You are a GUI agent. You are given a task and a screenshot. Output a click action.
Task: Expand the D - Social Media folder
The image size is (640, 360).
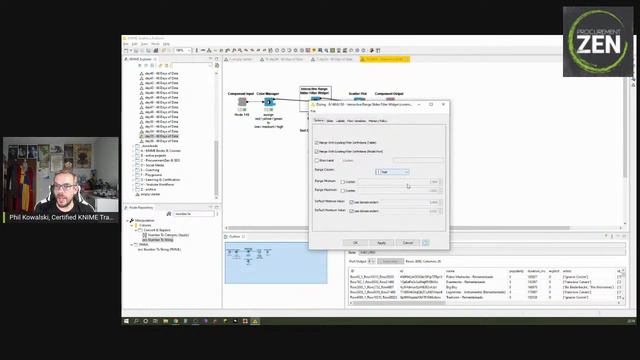pyautogui.click(x=133, y=165)
